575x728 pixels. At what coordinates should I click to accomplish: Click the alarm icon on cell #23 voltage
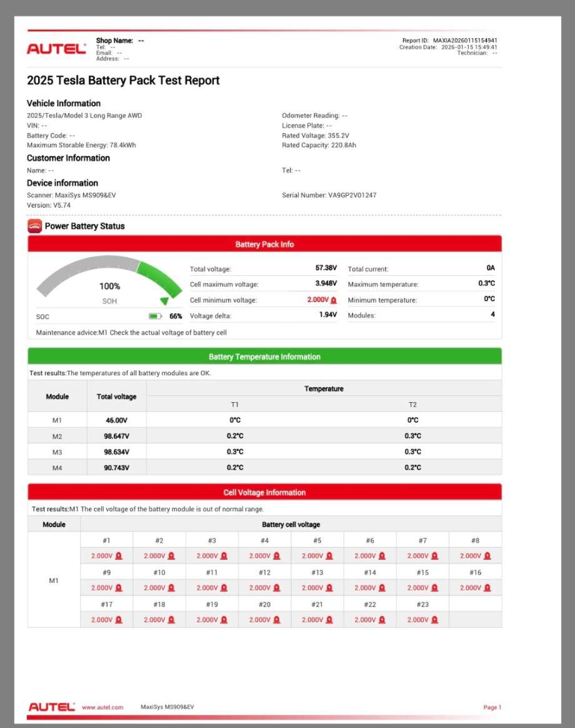[x=435, y=620]
